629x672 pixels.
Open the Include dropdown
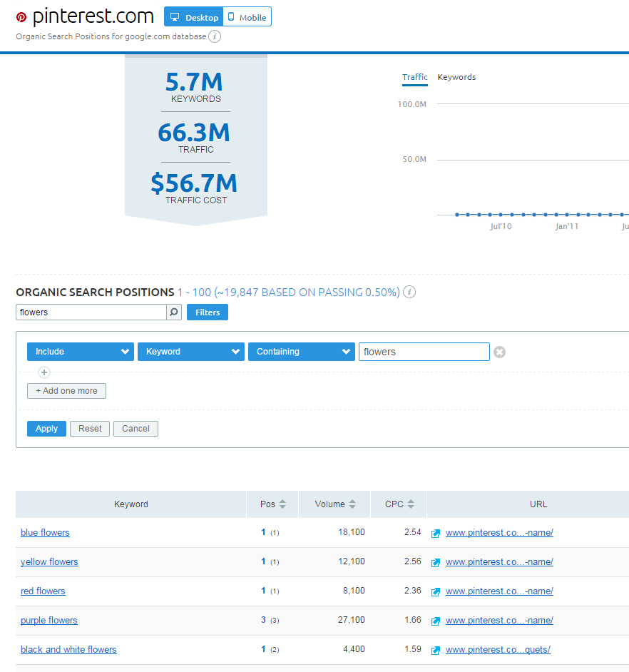pyautogui.click(x=80, y=352)
